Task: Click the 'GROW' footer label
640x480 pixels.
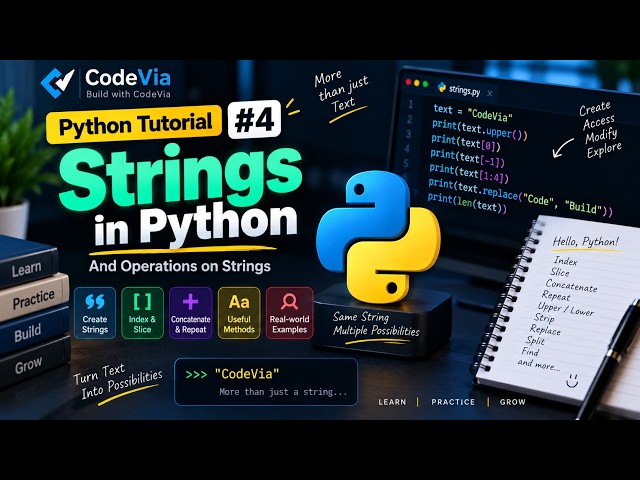Action: click(513, 402)
